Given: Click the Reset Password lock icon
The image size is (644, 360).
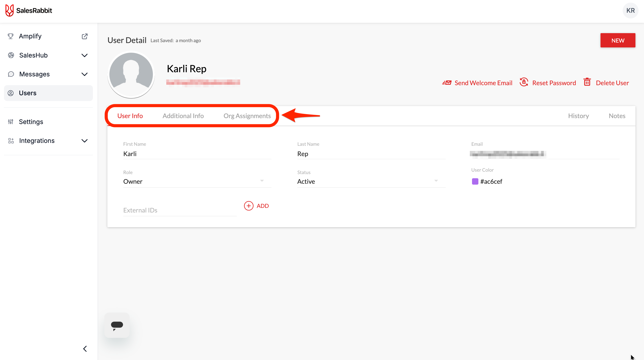Looking at the screenshot, I should click(x=524, y=82).
